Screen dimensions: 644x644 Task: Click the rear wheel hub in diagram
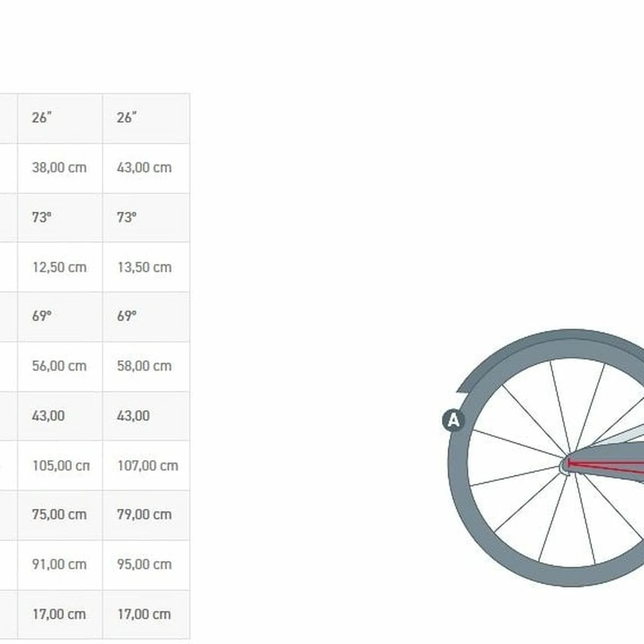(x=565, y=465)
